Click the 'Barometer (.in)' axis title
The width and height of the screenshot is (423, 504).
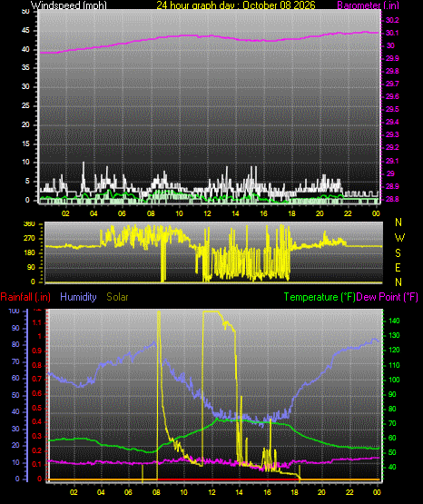point(368,5)
